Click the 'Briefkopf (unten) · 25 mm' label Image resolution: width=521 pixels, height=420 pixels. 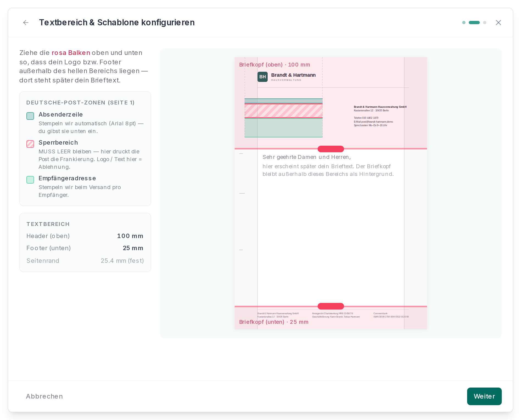(274, 322)
